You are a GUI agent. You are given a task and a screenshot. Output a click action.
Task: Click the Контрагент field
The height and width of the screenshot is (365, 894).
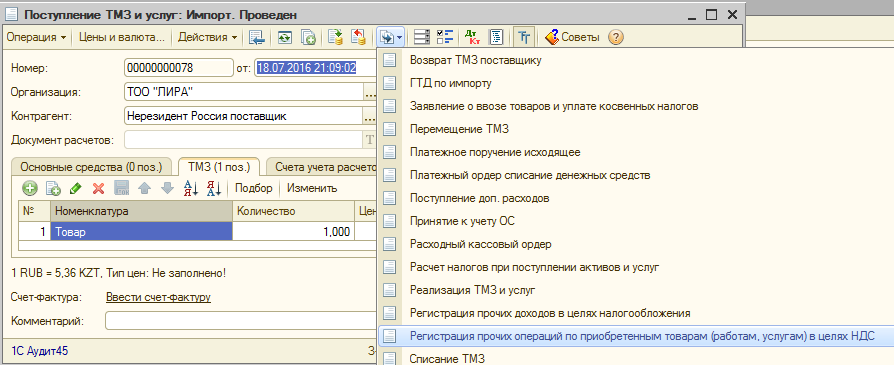[x=243, y=116]
